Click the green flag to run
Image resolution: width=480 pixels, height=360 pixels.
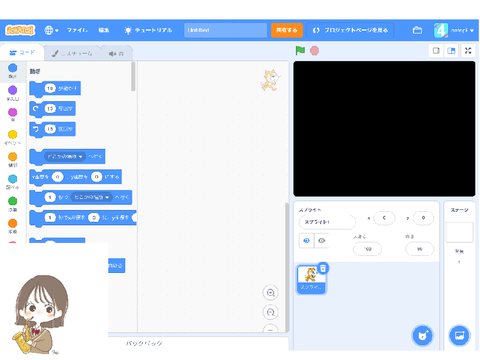coord(300,51)
